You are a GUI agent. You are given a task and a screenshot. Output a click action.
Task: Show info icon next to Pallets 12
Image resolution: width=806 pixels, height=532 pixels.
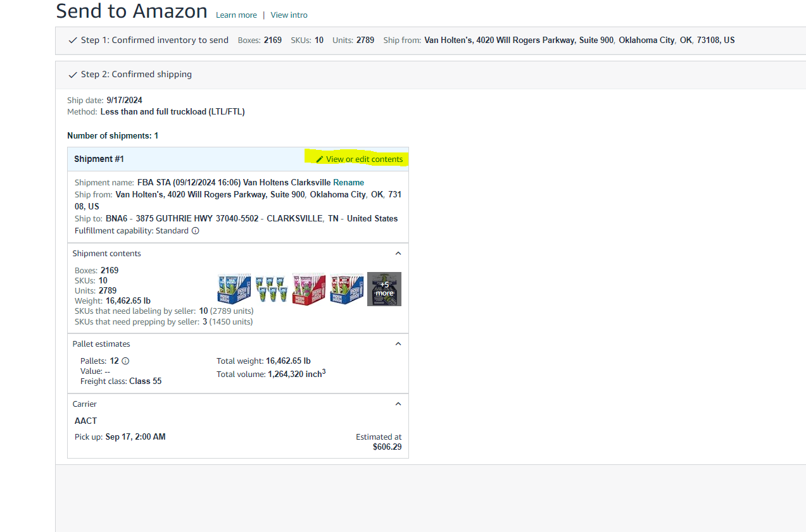pyautogui.click(x=125, y=361)
